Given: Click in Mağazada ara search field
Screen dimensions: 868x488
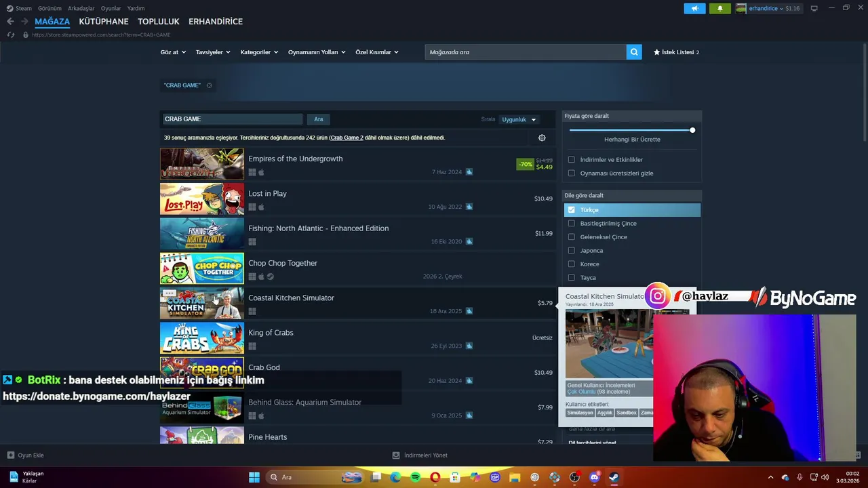Looking at the screenshot, I should [526, 52].
